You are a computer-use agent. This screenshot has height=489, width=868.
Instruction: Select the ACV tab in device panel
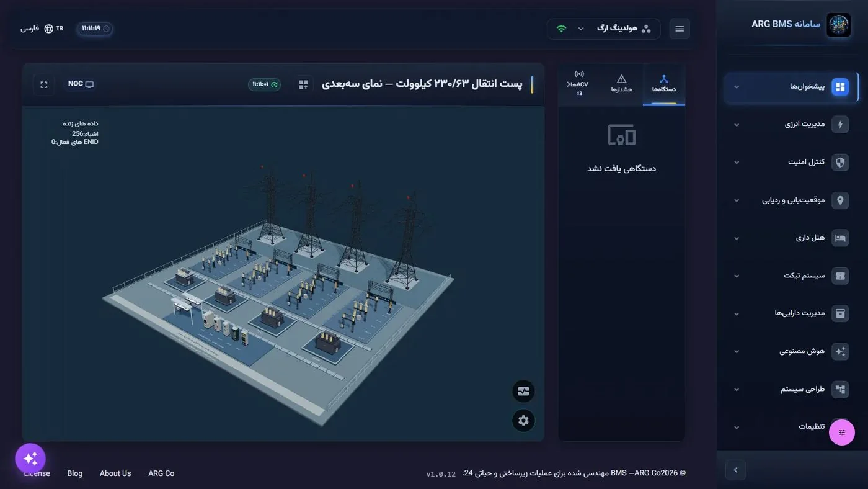(580, 84)
